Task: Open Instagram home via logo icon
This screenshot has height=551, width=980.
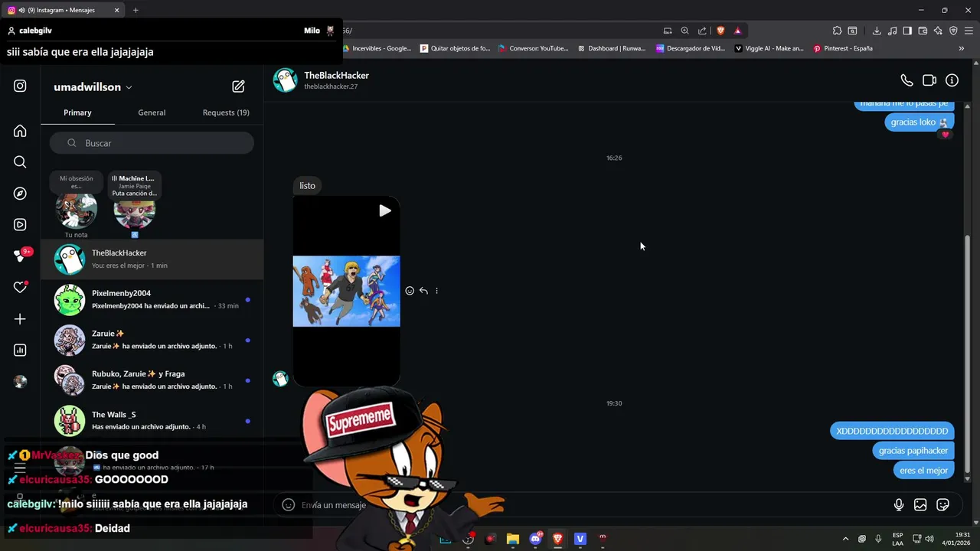Action: click(20, 86)
